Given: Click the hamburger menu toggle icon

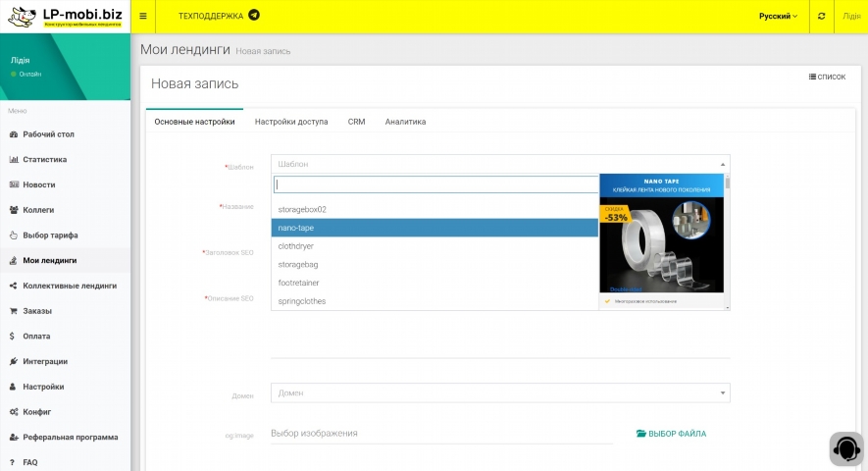Looking at the screenshot, I should click(143, 16).
